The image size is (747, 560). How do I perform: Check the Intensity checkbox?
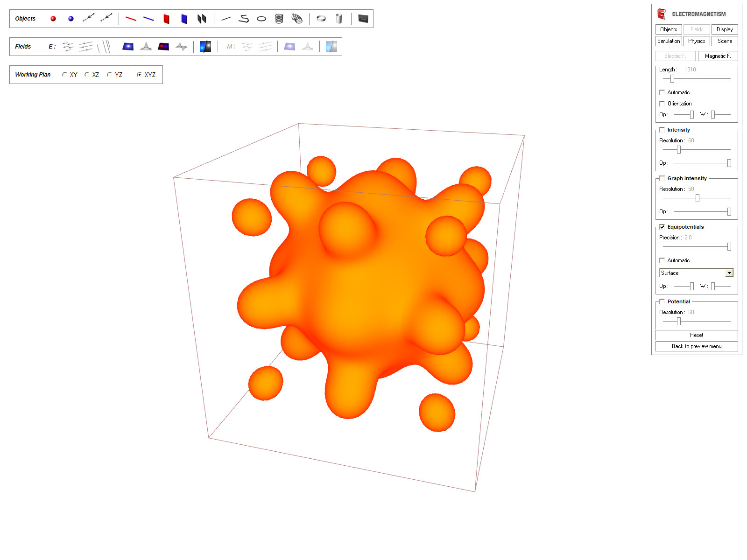click(662, 129)
